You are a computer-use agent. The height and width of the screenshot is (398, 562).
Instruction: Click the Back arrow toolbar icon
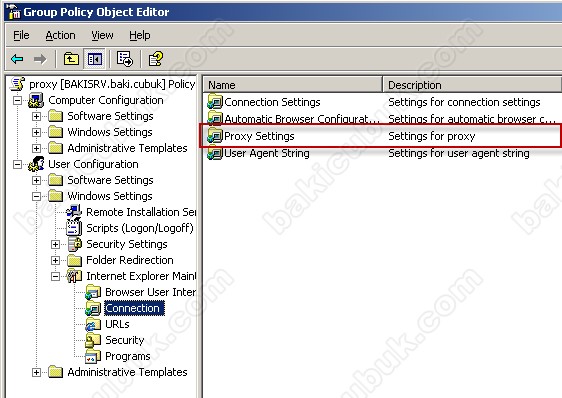coord(17,59)
